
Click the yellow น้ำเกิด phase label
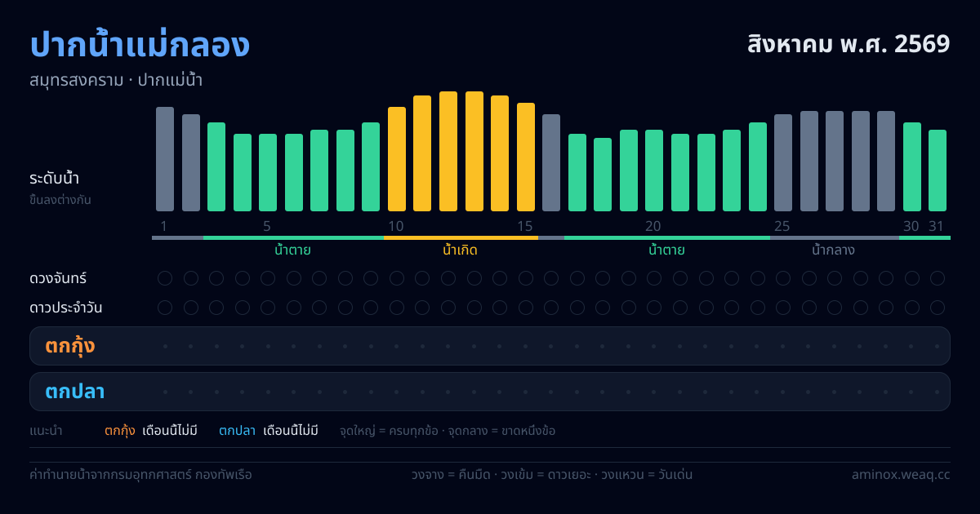(x=460, y=250)
